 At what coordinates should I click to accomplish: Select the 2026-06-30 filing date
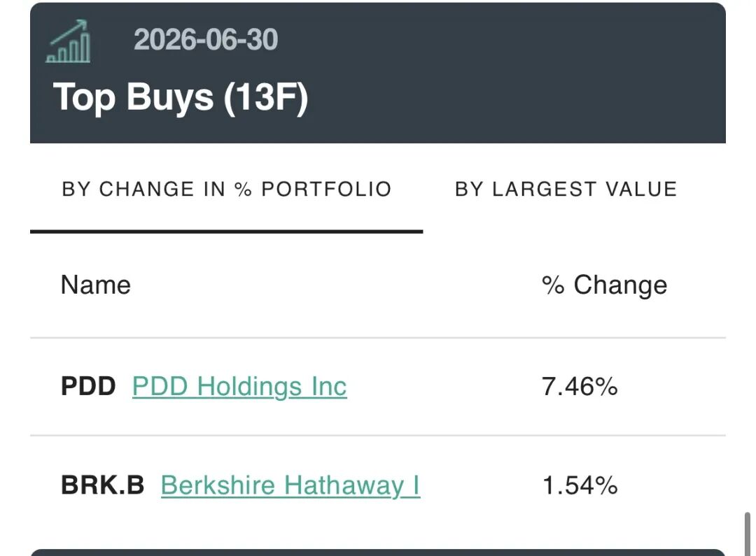[x=206, y=39]
